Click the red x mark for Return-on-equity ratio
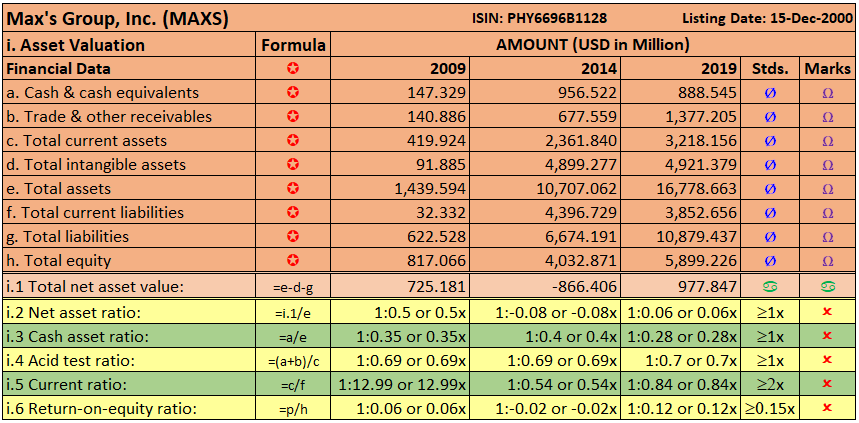Screen dimensions: 859x423 pyautogui.click(x=827, y=408)
